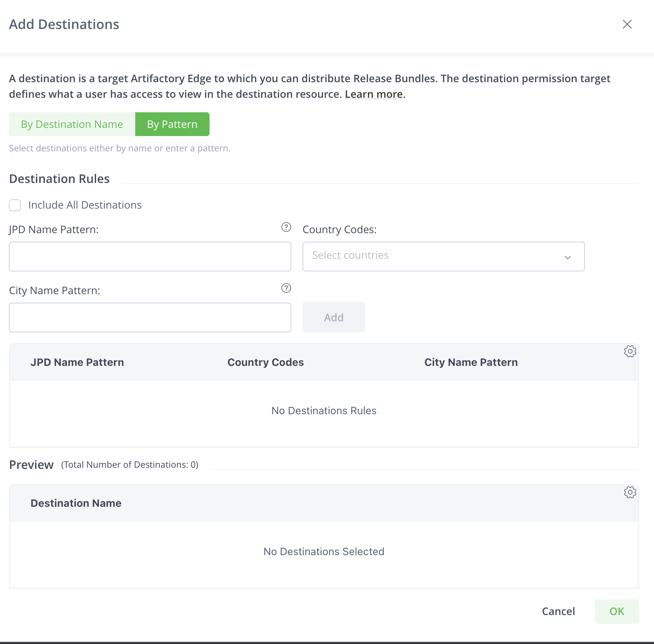Click the Add button to create a rule
This screenshot has width=654, height=644.
tap(333, 317)
